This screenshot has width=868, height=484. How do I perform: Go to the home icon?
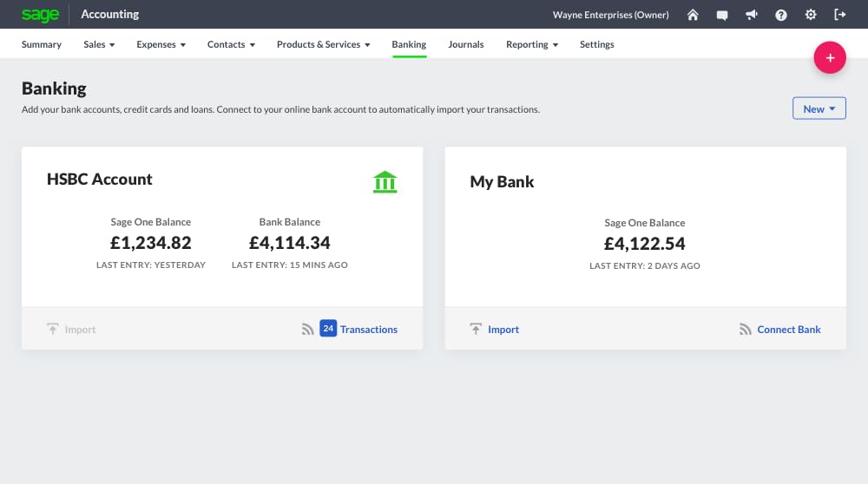(693, 15)
